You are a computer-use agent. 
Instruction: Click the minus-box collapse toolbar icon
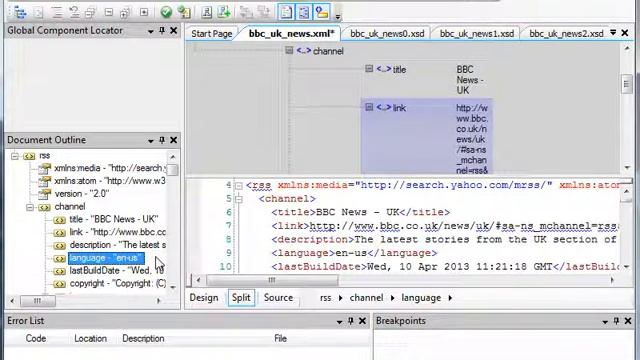tap(109, 12)
